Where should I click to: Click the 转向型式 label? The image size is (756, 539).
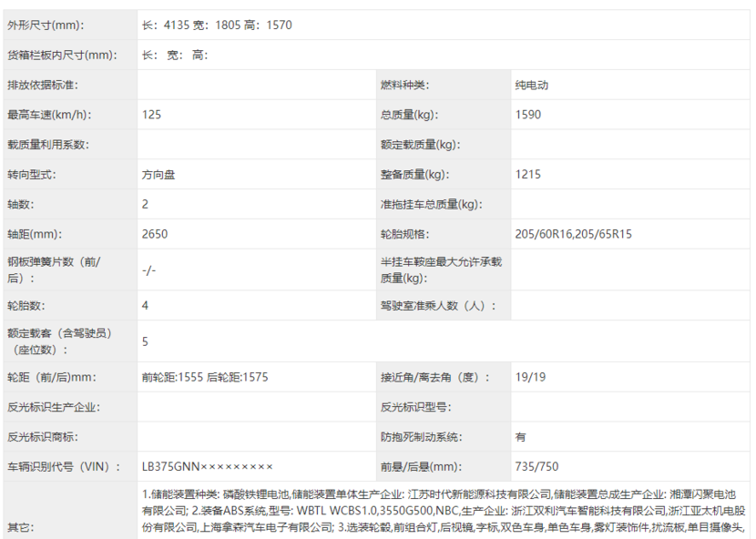click(31, 175)
